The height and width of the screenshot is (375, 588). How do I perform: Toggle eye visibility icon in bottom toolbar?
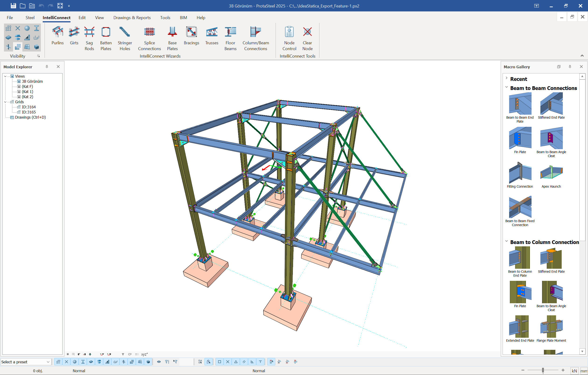159,361
